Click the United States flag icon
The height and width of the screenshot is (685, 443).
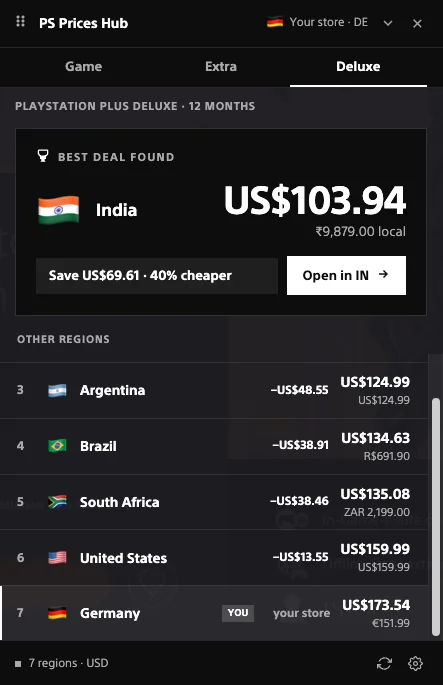click(57, 557)
